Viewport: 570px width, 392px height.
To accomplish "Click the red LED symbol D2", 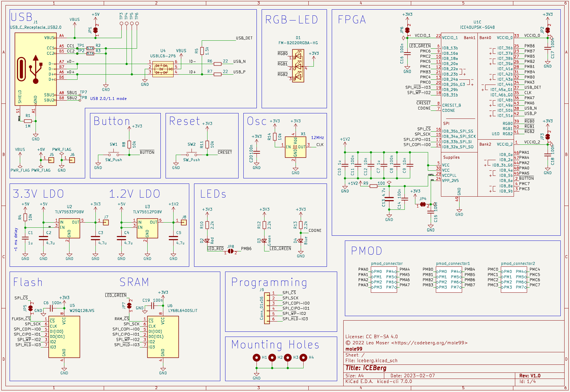I will point(207,241).
